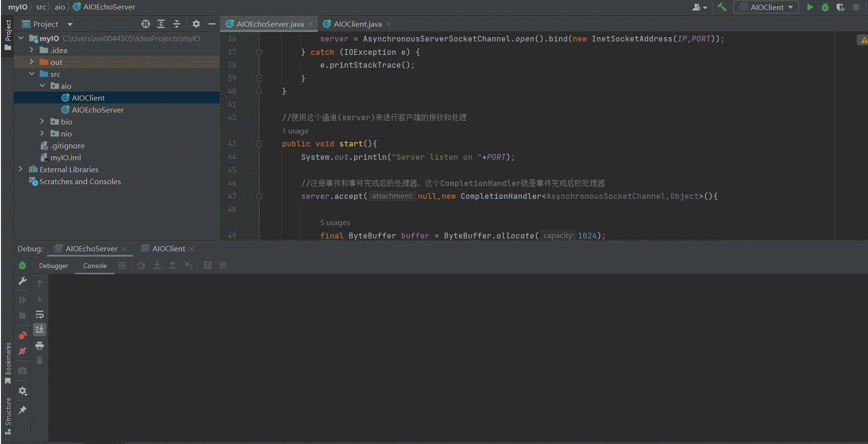This screenshot has height=444, width=868.
Task: Toggle Mute Breakpoints in the debug sidebar
Action: pos(22,351)
